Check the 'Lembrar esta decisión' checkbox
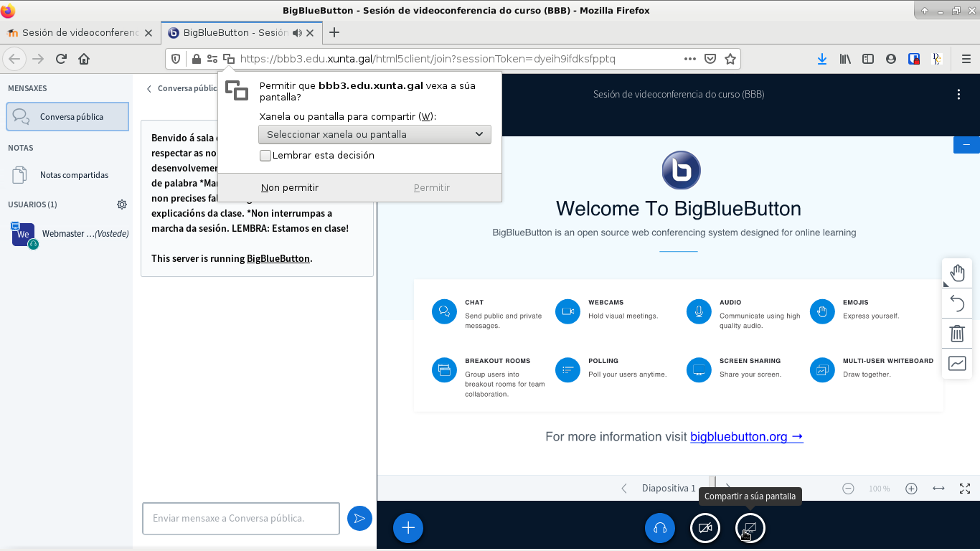This screenshot has width=980, height=551. 265,155
